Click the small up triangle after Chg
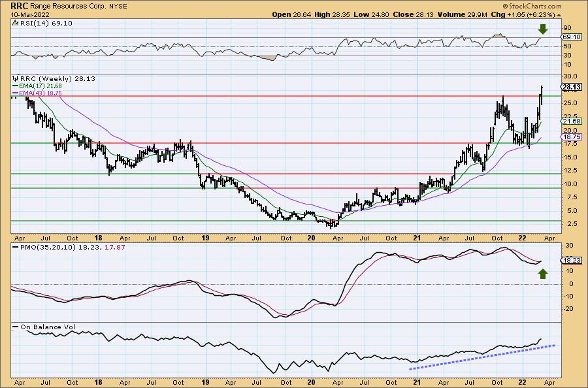Screen dimensions: 588x388 click(x=559, y=15)
